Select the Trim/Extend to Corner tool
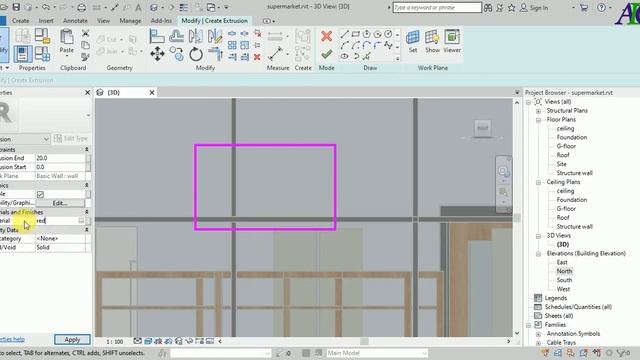The height and width of the screenshot is (360, 640). coord(215,54)
